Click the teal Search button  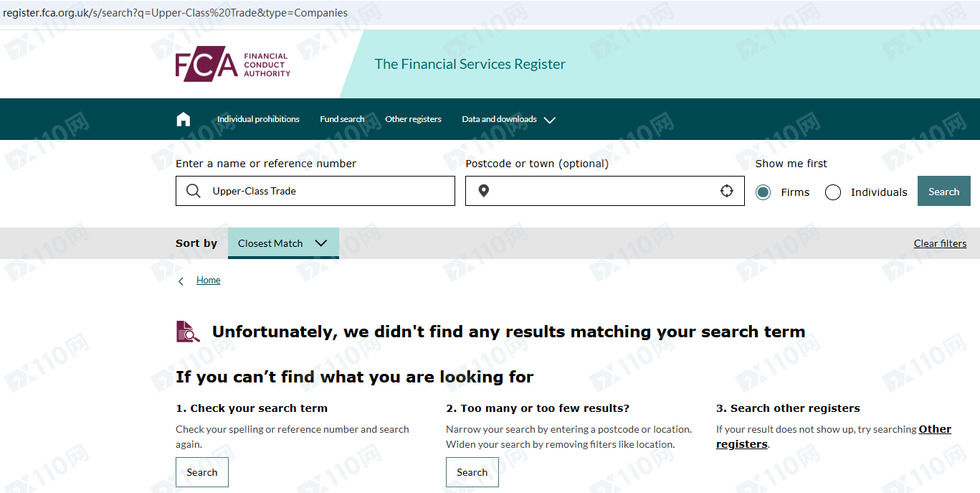click(x=943, y=192)
